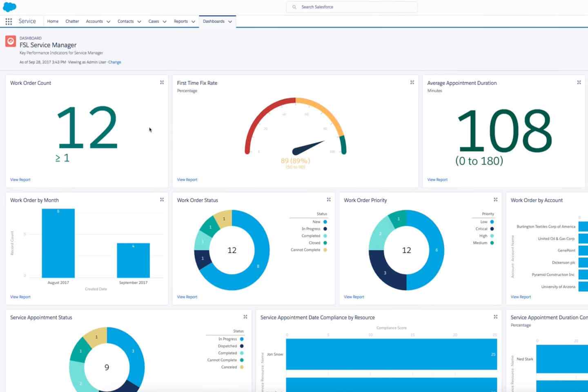Click the Jon Snow compliance bar
Viewport: 588px width, 392px height.
pos(392,354)
